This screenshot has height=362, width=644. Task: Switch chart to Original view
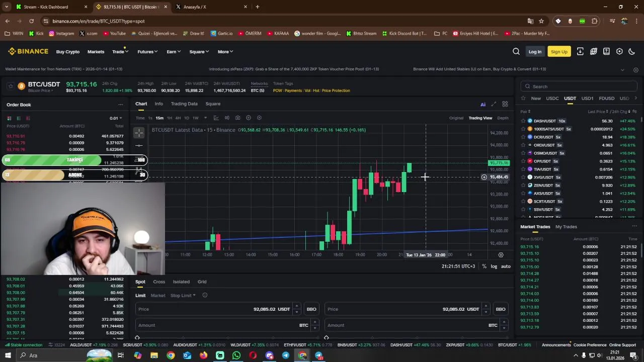click(456, 118)
